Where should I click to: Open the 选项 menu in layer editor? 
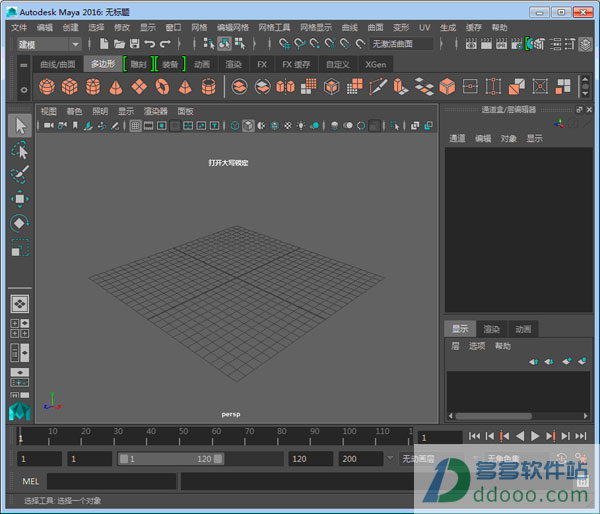pos(477,346)
